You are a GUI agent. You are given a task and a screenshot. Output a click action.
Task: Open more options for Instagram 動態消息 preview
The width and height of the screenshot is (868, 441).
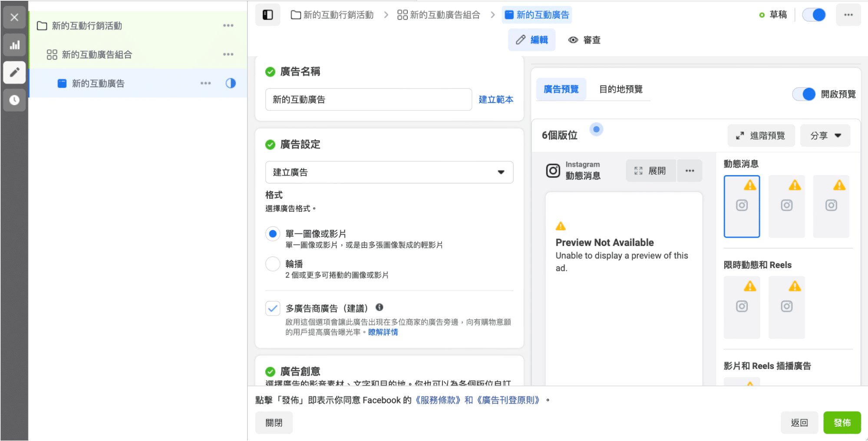tap(690, 171)
